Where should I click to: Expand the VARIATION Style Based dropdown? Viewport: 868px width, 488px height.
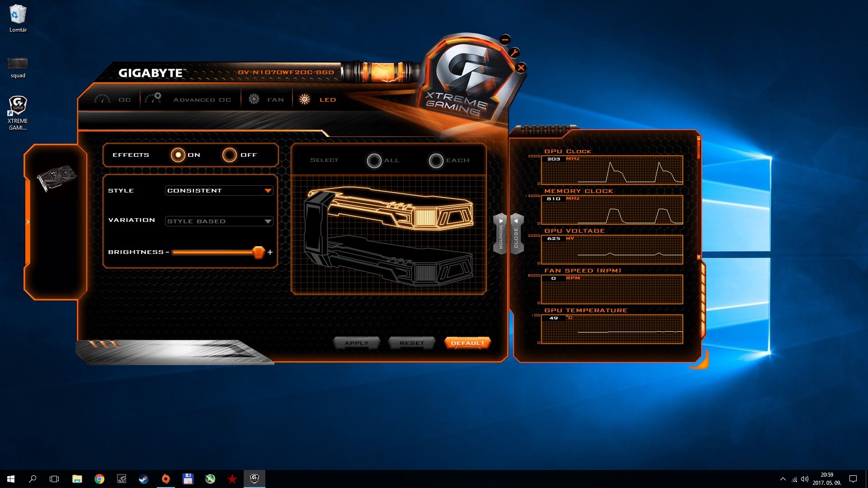(219, 221)
